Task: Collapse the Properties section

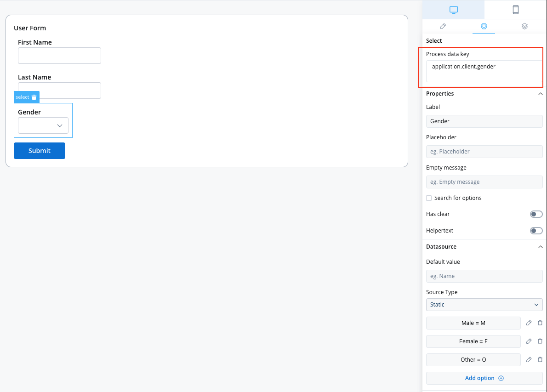Action: 540,94
